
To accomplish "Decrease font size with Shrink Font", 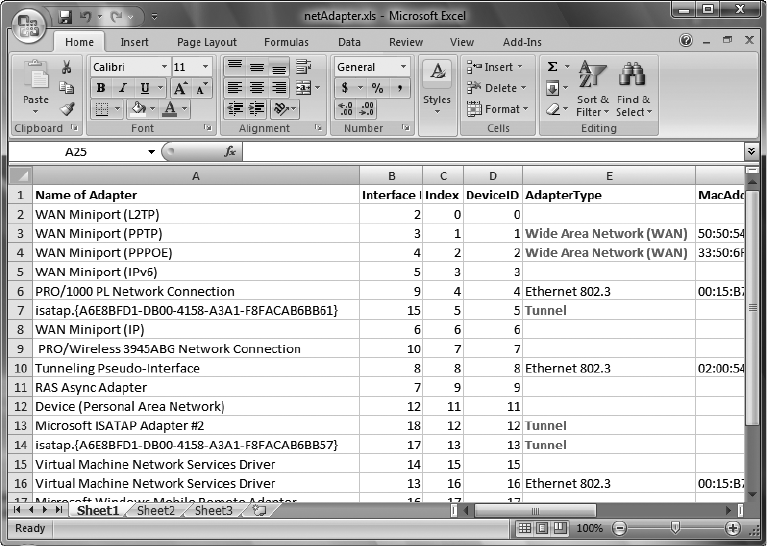I will point(201,88).
